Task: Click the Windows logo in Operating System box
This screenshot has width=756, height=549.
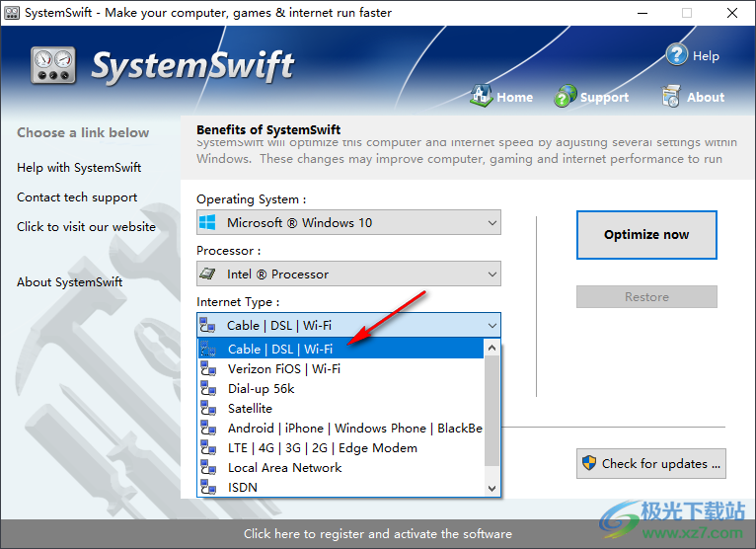Action: point(207,222)
